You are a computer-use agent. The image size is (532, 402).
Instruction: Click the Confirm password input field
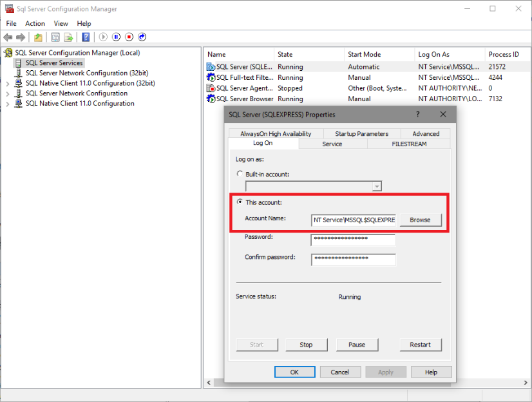[x=352, y=260]
